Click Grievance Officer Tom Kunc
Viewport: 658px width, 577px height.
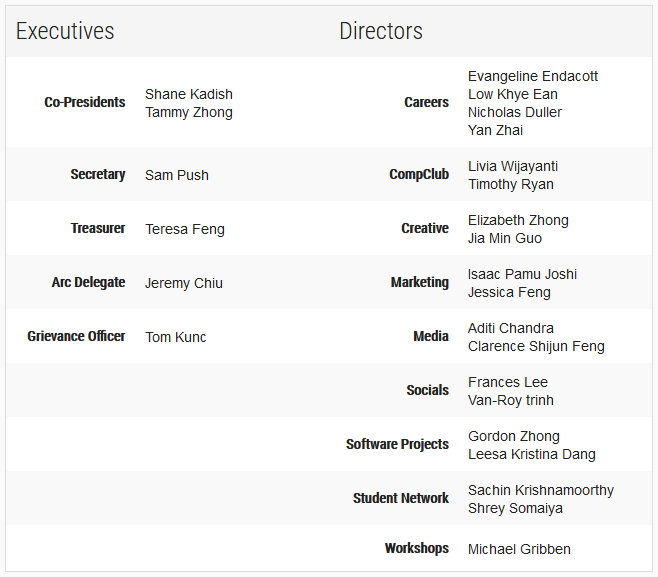[176, 337]
